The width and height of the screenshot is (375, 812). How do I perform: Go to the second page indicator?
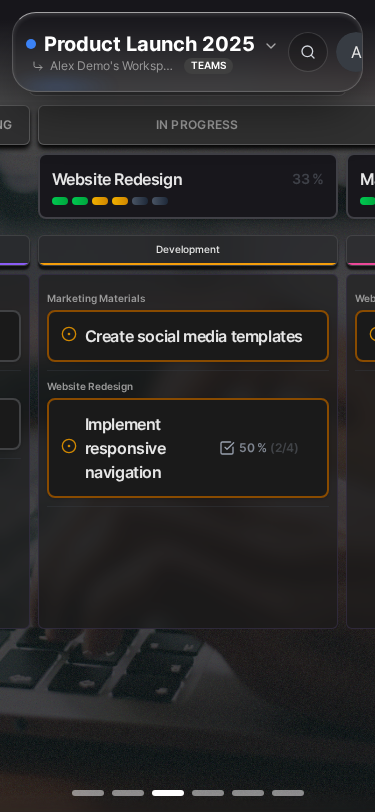coord(128,793)
